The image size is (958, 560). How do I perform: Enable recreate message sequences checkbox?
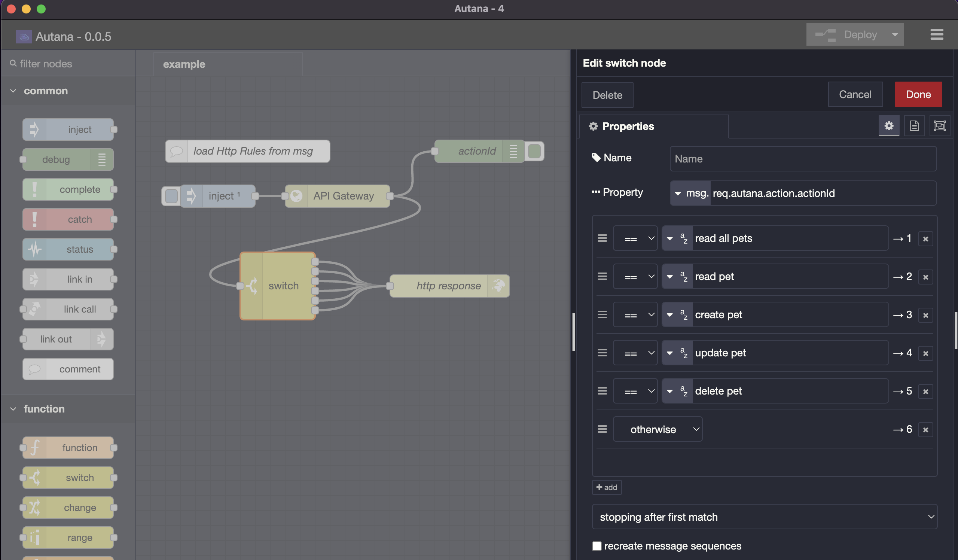(x=597, y=546)
